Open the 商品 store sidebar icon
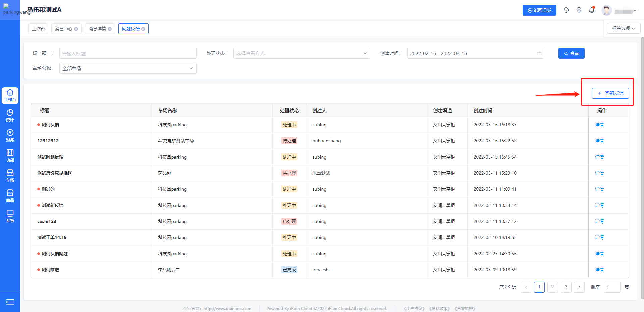The width and height of the screenshot is (644, 312). 10,196
